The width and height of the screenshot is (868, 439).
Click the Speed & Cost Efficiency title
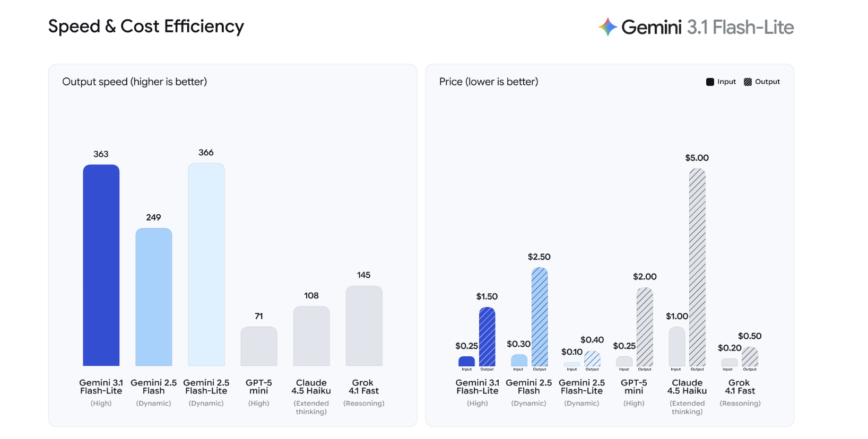click(x=146, y=27)
